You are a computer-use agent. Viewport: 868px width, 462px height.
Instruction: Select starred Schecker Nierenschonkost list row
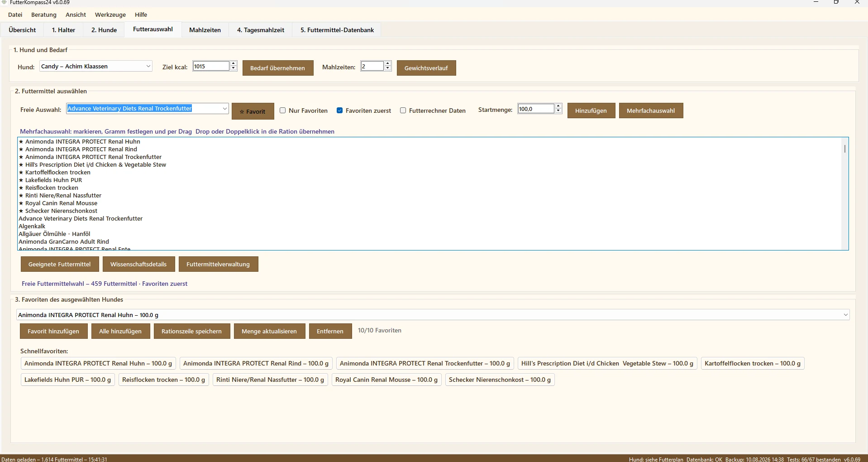tap(429, 211)
